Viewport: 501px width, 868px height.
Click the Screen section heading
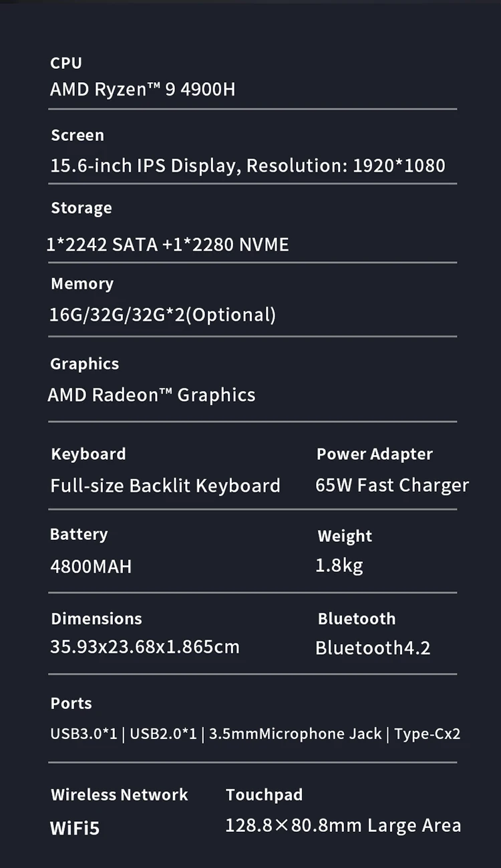coord(77,135)
